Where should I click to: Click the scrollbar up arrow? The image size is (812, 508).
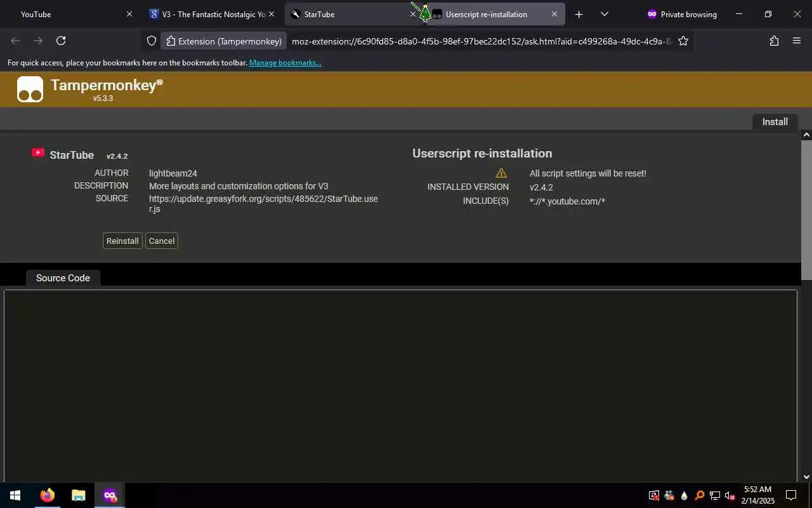point(806,135)
